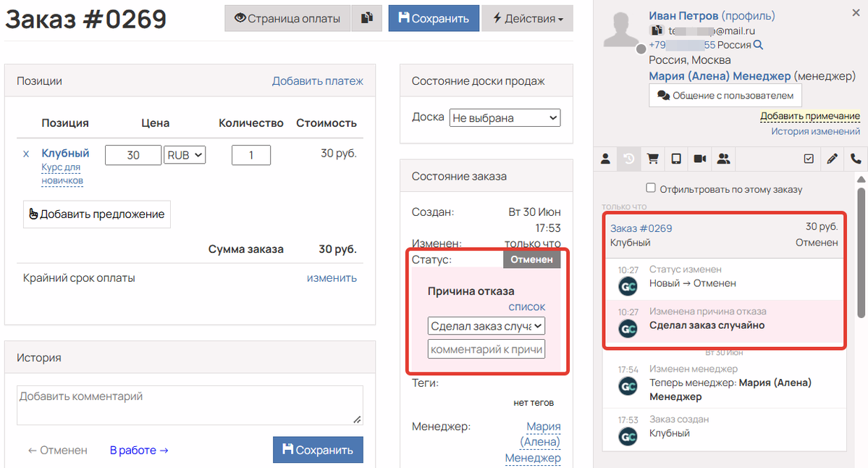Screen dimensions: 868x468
Task: Open the Причина отказа reason dropdown
Action: (486, 326)
